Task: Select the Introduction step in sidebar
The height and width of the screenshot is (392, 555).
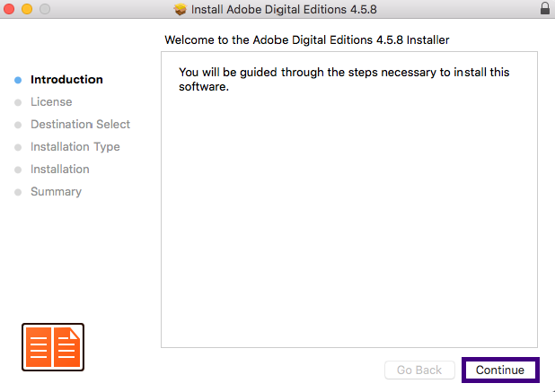Action: (x=66, y=80)
